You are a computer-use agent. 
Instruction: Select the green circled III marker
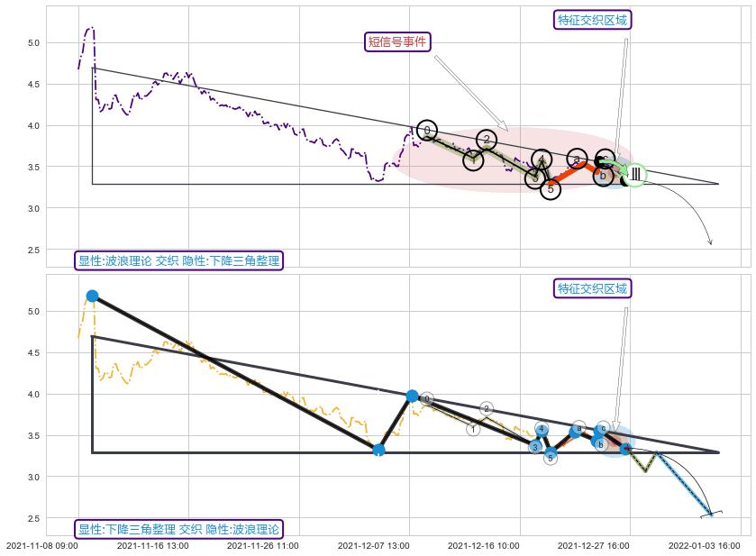tap(635, 174)
